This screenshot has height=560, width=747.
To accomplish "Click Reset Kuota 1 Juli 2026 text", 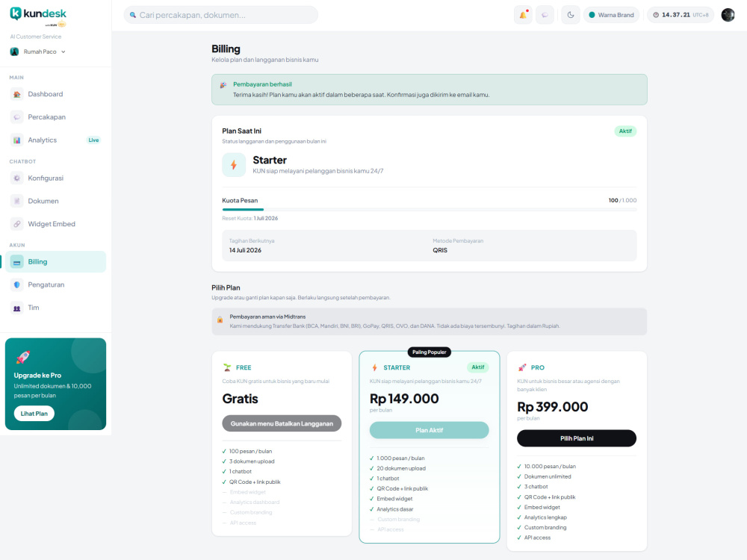I will pyautogui.click(x=249, y=218).
